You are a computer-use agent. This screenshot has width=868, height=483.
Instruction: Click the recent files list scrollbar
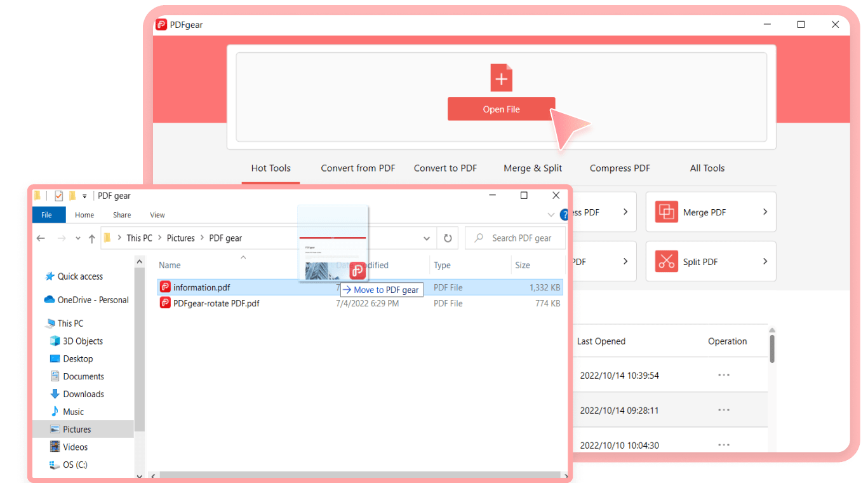[771, 348]
